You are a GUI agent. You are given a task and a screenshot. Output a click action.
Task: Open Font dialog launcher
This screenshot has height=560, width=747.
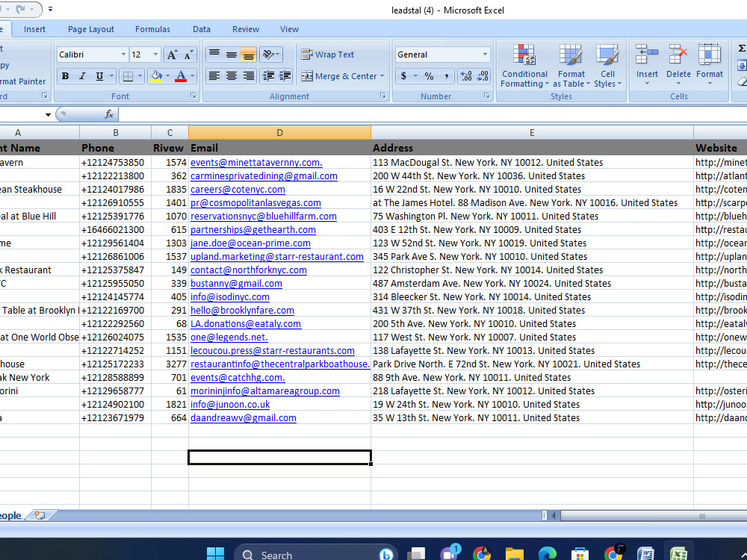pos(193,96)
